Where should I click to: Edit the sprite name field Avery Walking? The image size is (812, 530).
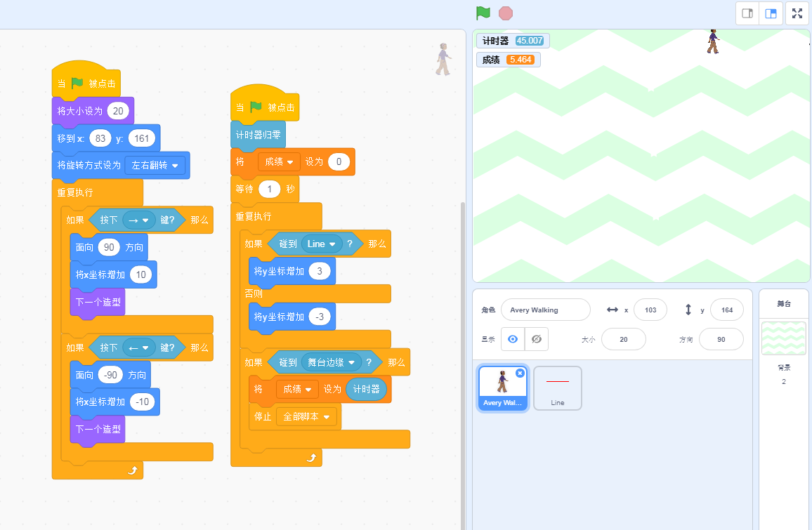[545, 310]
